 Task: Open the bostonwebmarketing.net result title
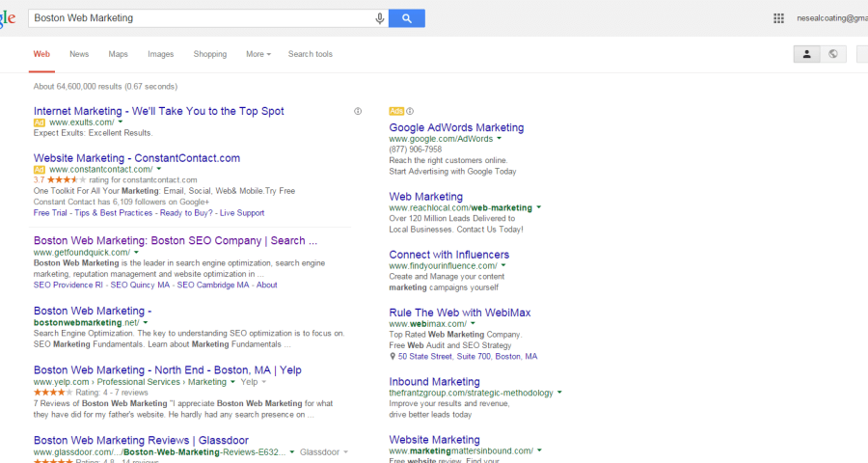(x=93, y=312)
